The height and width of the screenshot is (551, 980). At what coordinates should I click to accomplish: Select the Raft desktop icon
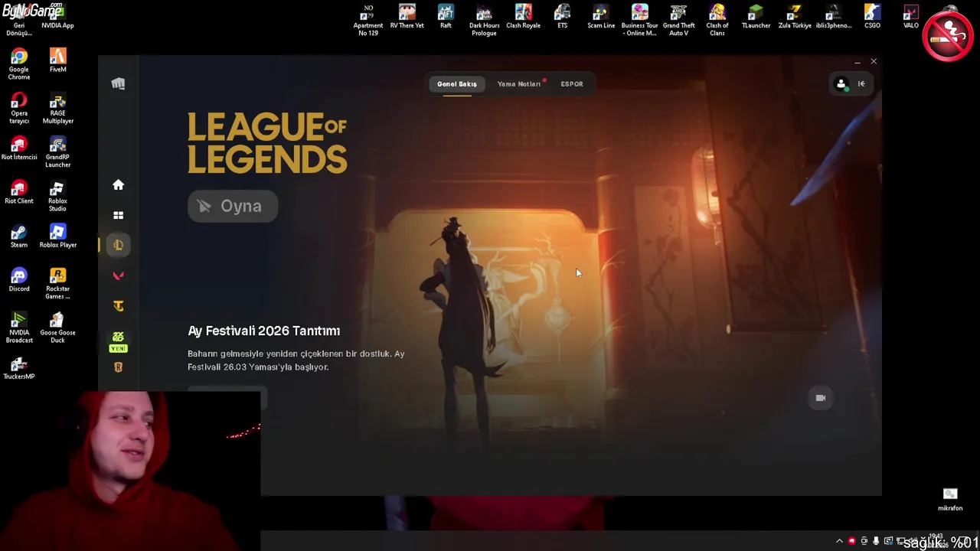446,17
